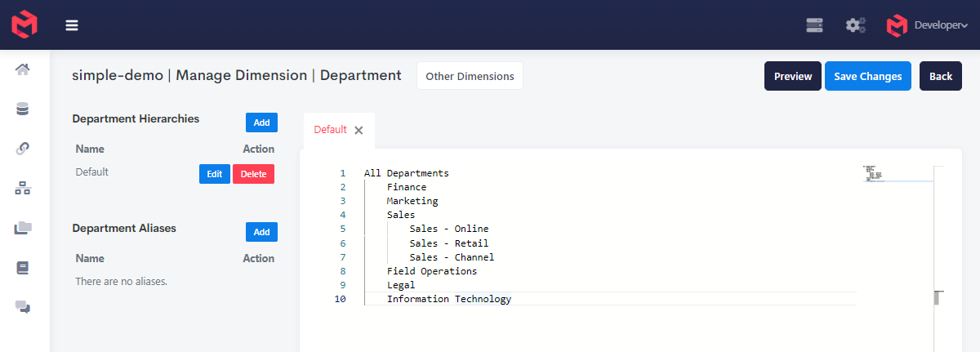
Task: Open the settings gears icon
Action: click(x=855, y=25)
